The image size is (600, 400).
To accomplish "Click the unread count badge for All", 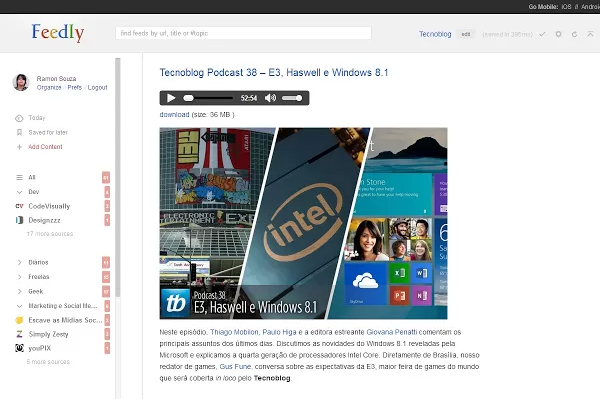I will 106,177.
